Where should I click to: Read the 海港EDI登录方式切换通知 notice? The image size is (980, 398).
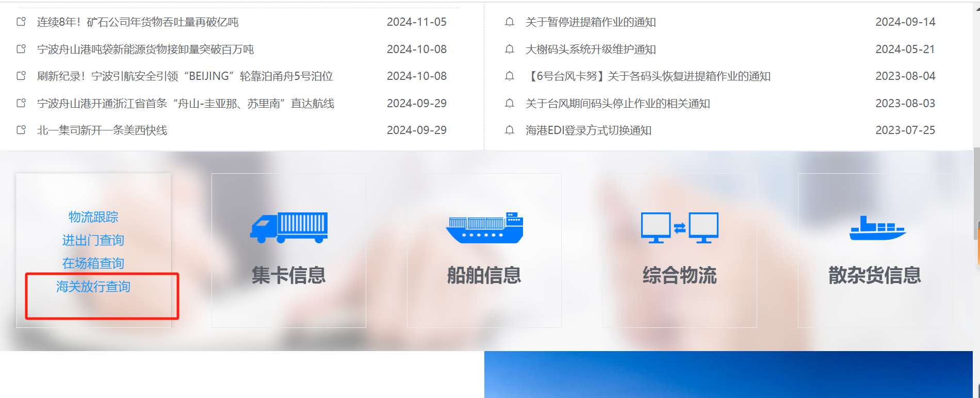point(588,130)
